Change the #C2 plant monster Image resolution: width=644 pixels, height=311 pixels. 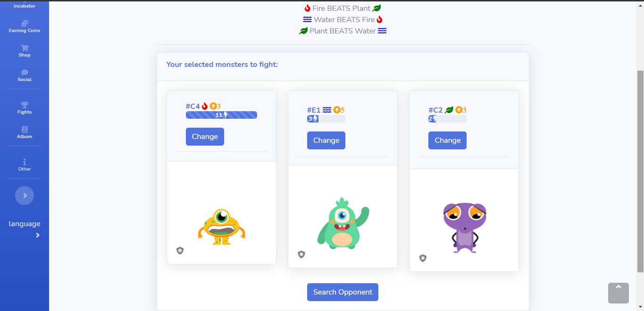click(447, 140)
